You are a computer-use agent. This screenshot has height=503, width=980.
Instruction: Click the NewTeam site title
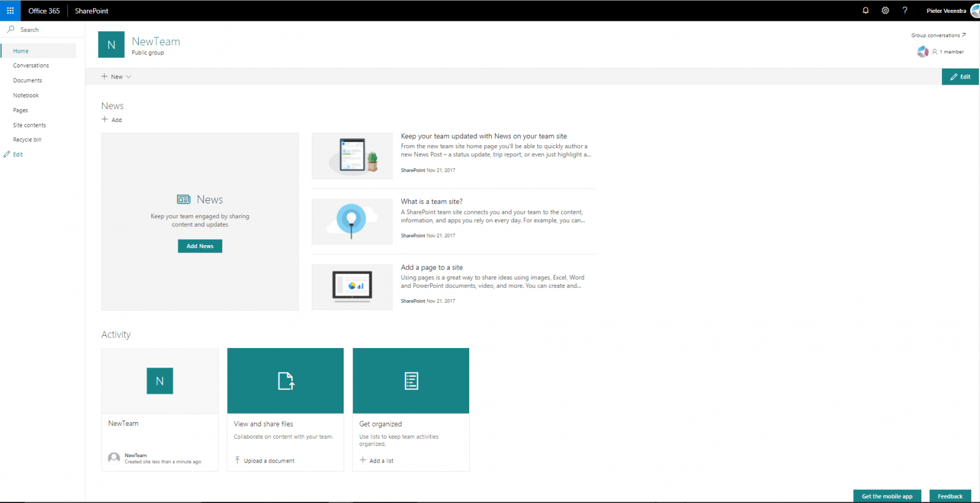(156, 41)
